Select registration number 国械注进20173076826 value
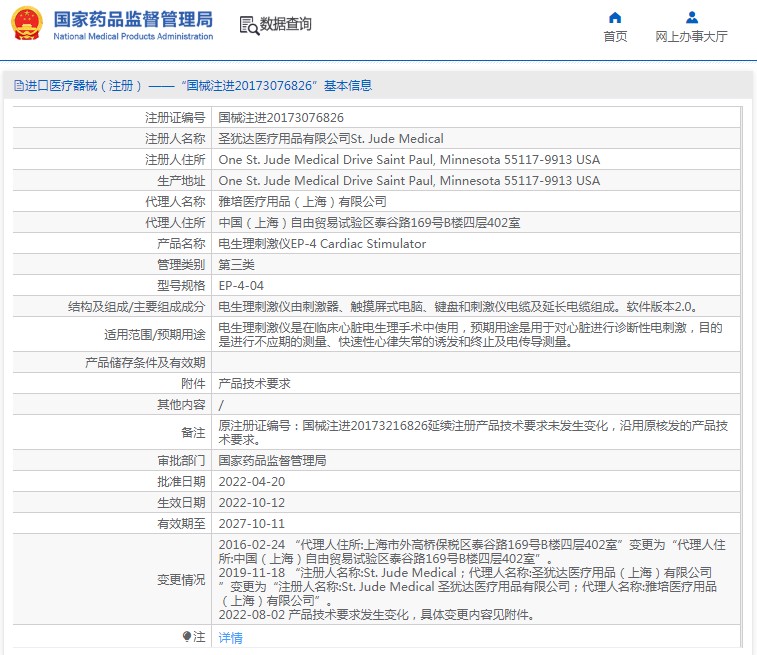 281,118
